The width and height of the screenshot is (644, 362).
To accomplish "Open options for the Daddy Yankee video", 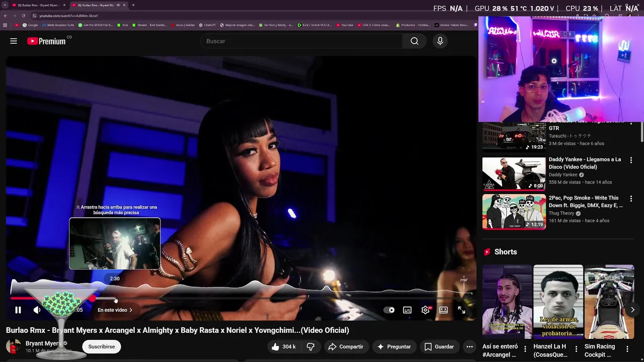I will click(631, 160).
